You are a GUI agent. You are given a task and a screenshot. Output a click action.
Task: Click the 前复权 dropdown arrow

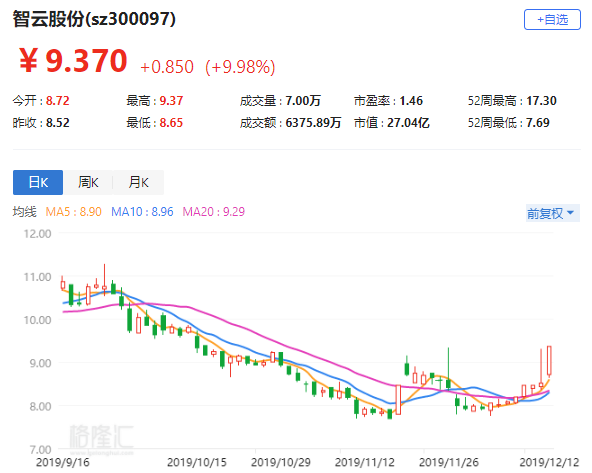[571, 213]
